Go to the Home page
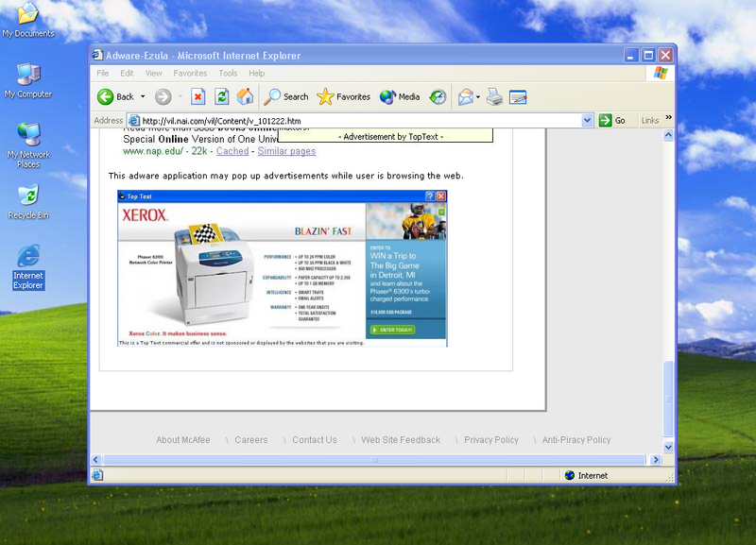Viewport: 756px width, 545px height. pos(245,97)
